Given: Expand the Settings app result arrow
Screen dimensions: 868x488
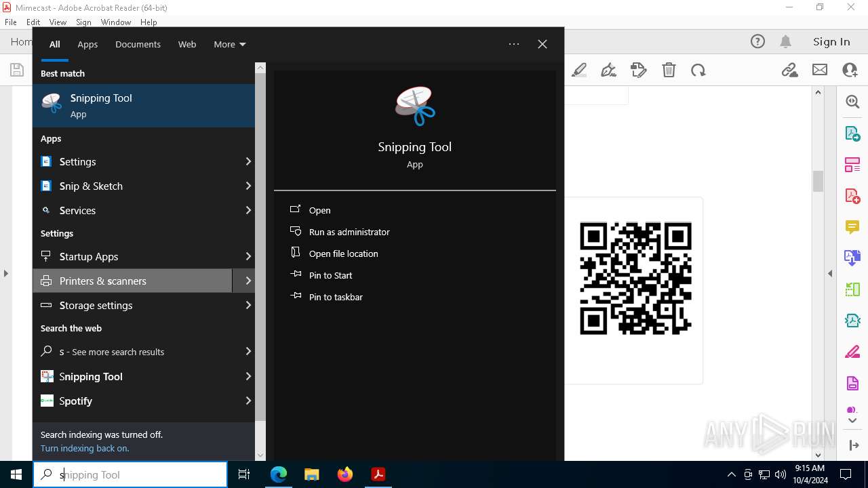Looking at the screenshot, I should click(248, 161).
